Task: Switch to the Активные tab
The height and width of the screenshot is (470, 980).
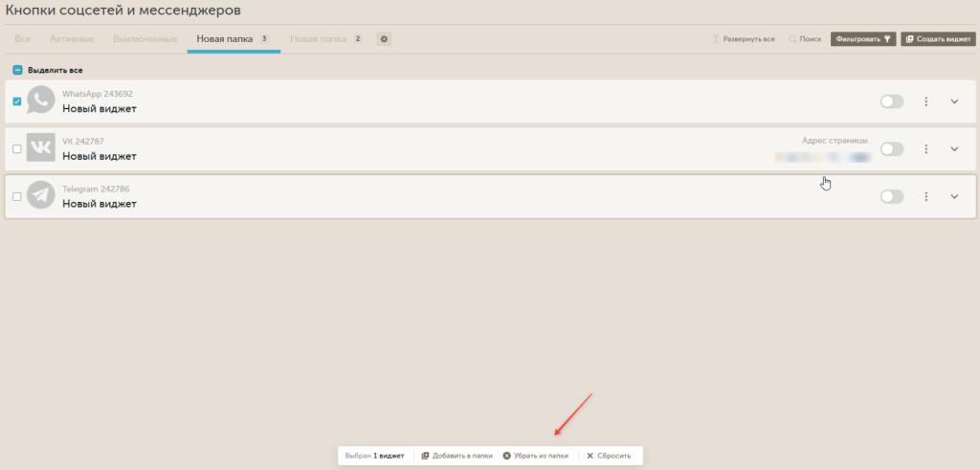Action: (72, 39)
